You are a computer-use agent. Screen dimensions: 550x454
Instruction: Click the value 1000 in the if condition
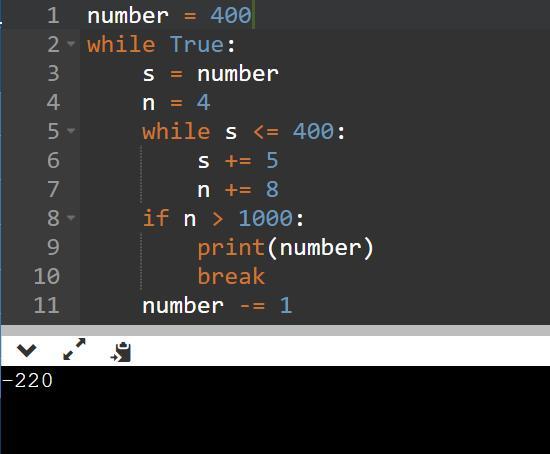266,218
